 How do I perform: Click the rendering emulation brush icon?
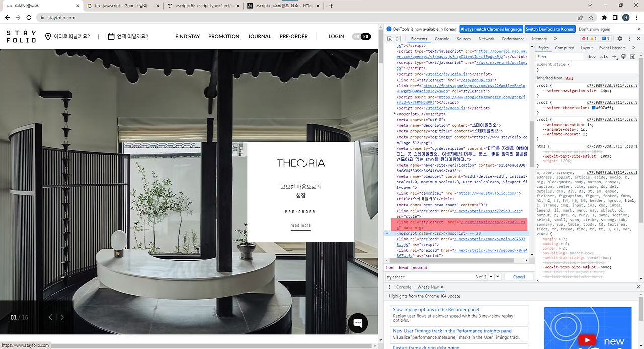click(624, 57)
